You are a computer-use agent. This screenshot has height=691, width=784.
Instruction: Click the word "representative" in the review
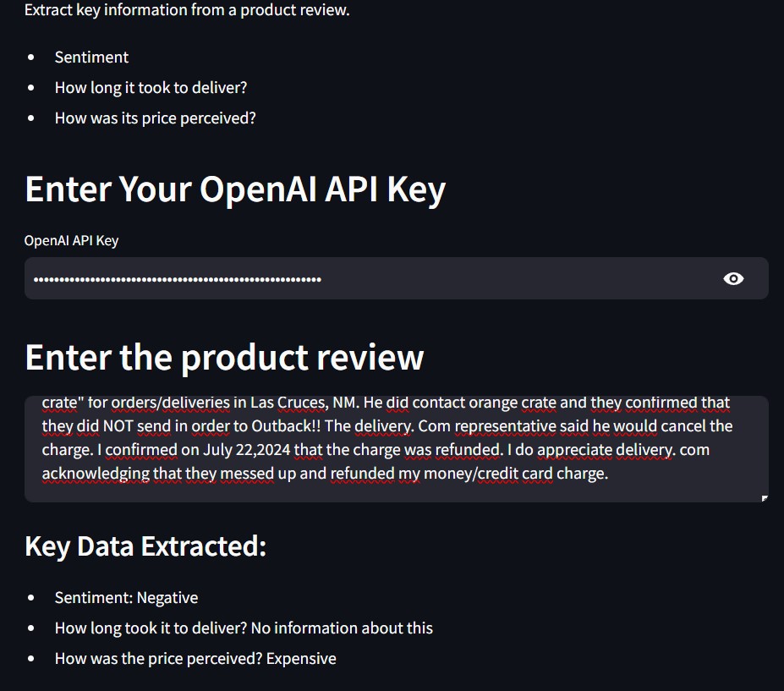502,426
